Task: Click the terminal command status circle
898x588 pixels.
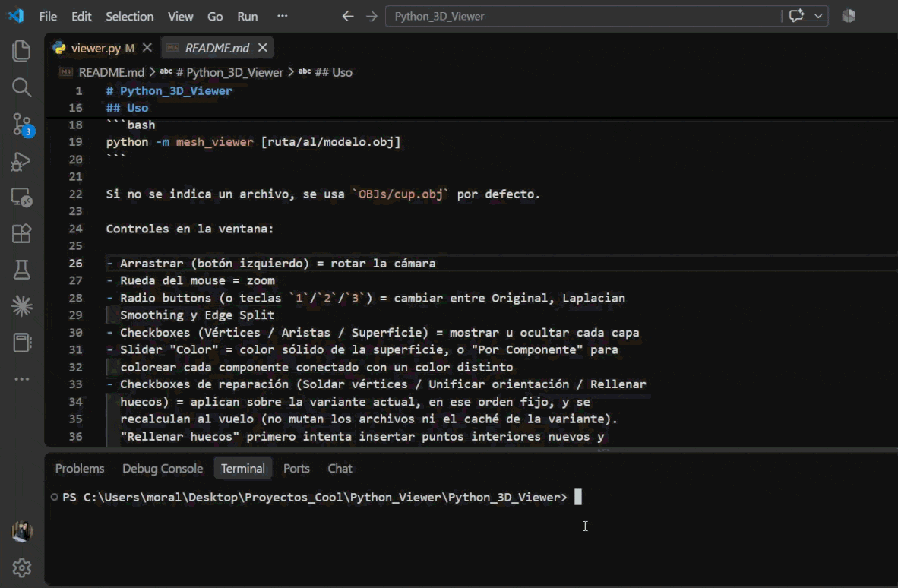Action: (x=54, y=497)
